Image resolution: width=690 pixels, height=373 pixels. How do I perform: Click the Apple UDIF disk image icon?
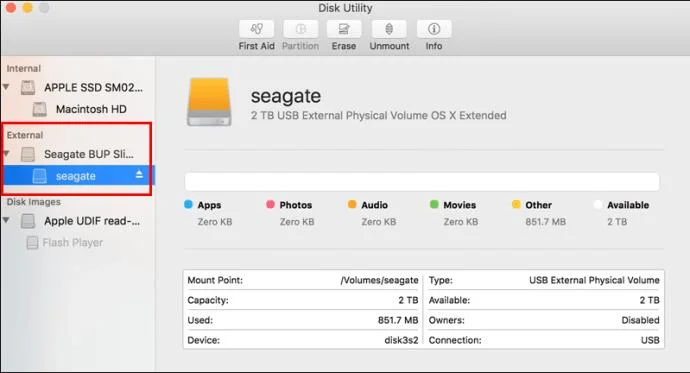coord(28,221)
